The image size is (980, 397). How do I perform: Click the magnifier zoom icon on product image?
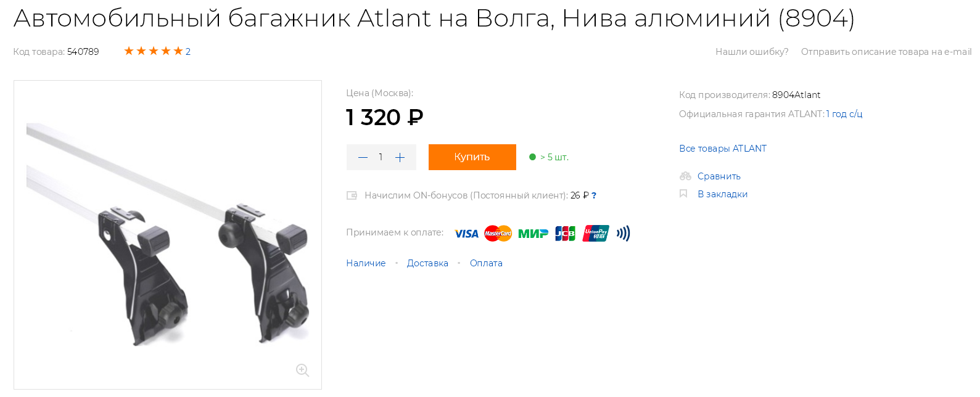(302, 370)
